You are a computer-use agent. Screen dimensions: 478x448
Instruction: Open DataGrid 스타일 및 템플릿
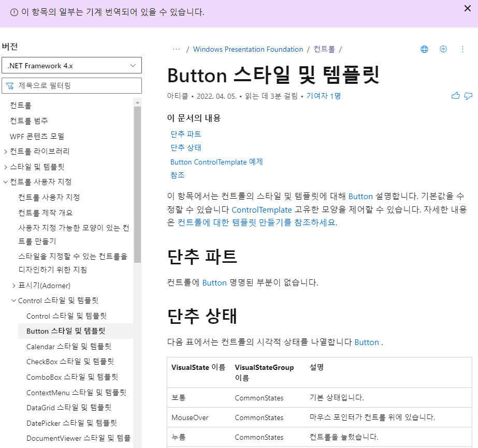[69, 408]
